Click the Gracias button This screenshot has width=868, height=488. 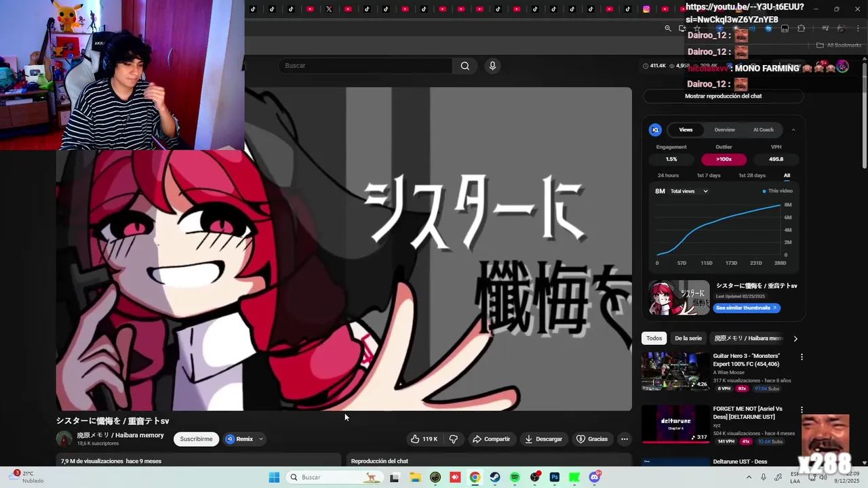[x=592, y=439]
